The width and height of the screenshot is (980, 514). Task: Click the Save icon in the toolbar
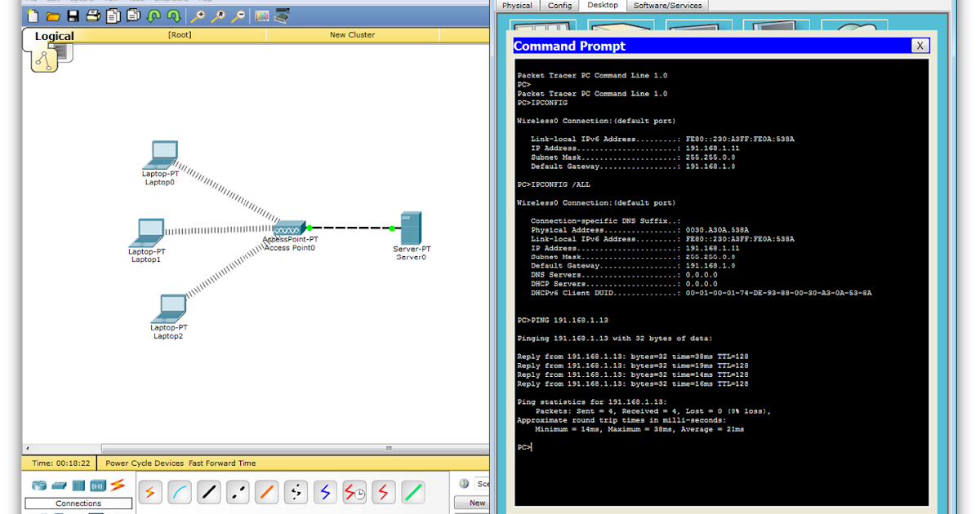click(x=73, y=16)
